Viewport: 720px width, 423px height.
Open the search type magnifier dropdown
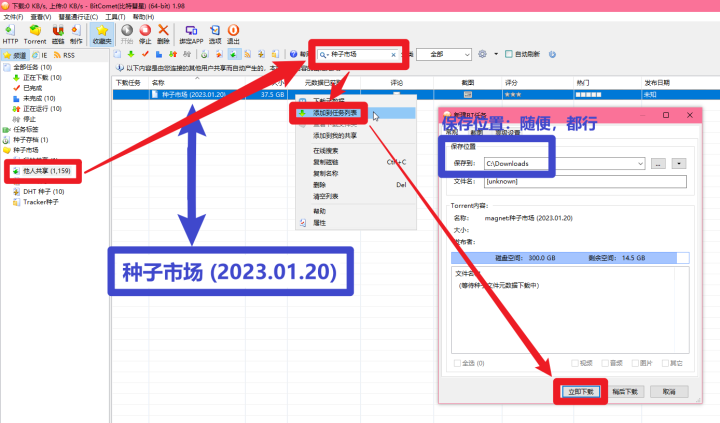(323, 55)
